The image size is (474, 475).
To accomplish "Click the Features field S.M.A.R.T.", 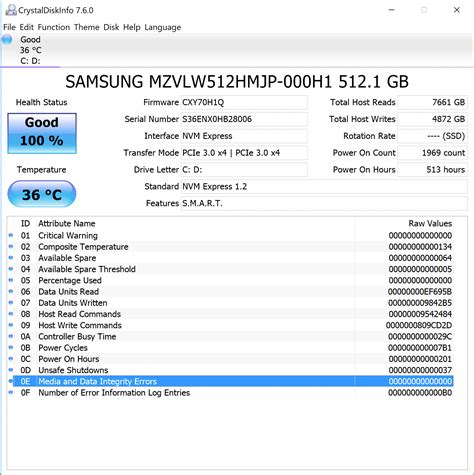I will coord(324,203).
